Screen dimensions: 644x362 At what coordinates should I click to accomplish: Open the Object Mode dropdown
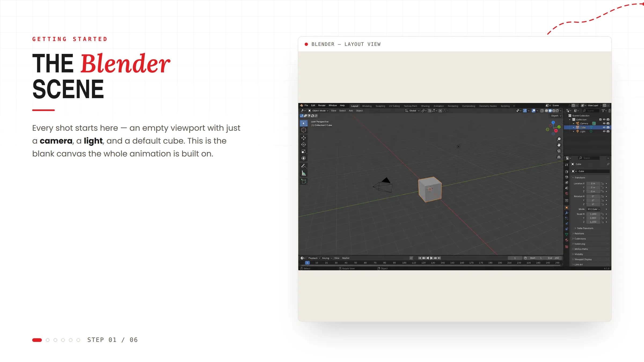click(x=318, y=111)
